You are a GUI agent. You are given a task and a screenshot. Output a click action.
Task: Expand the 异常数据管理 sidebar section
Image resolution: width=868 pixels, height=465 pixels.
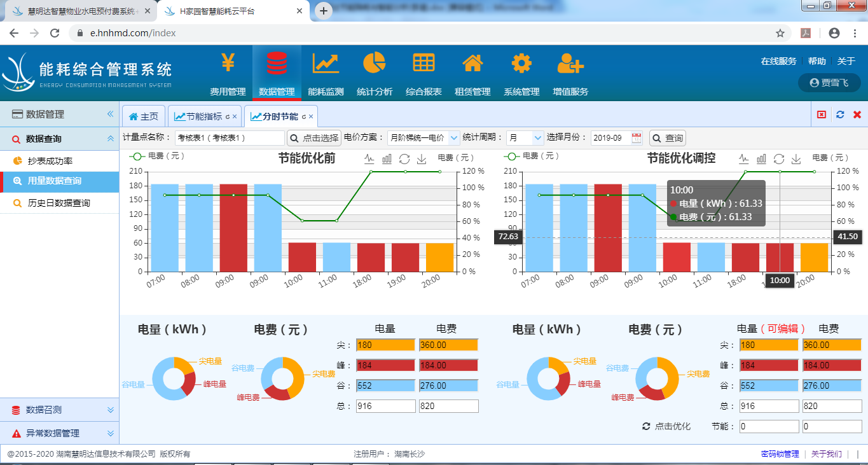point(59,433)
